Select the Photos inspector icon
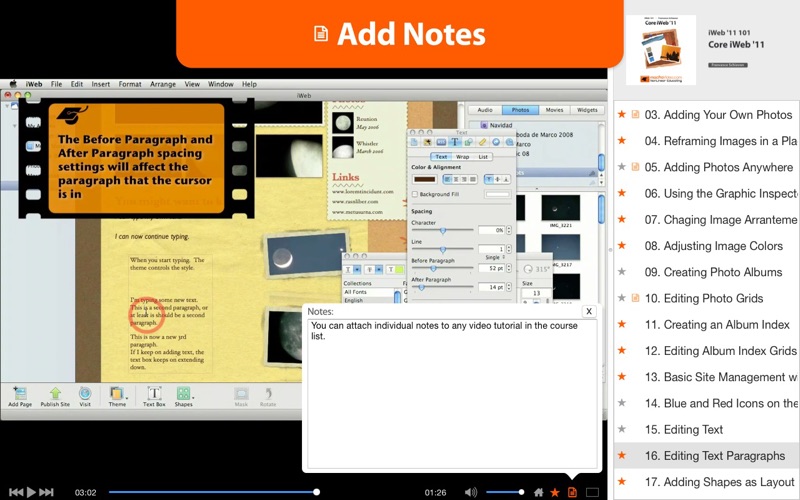The height and width of the screenshot is (500, 800). tap(428, 142)
